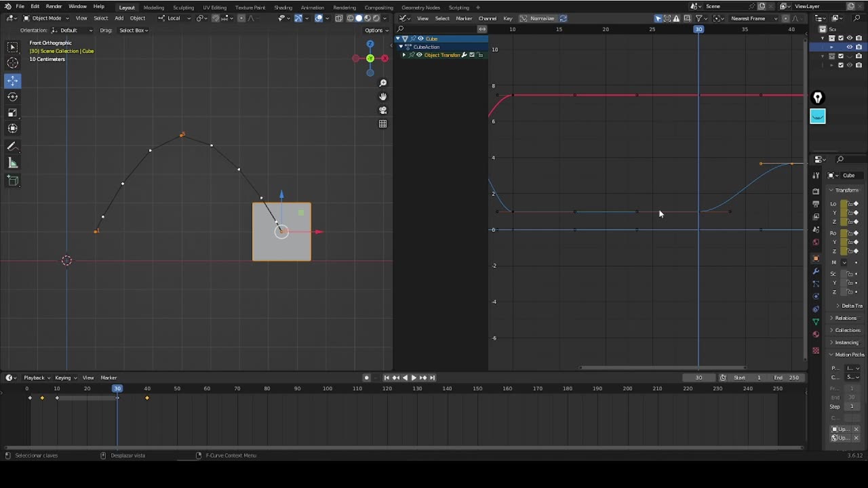The image size is (868, 488).
Task: Open the graph editor Key menu
Action: (x=507, y=18)
